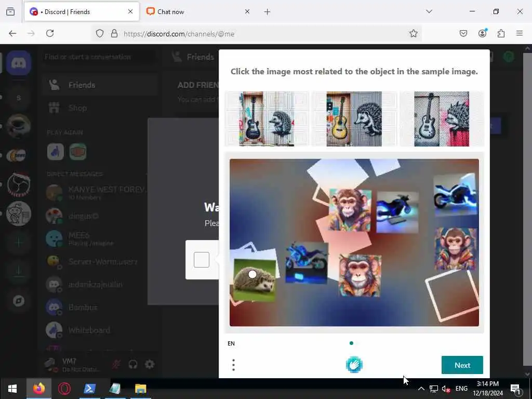The width and height of the screenshot is (532, 399).
Task: Click the hCaptcha hand logo icon
Action: [354, 365]
